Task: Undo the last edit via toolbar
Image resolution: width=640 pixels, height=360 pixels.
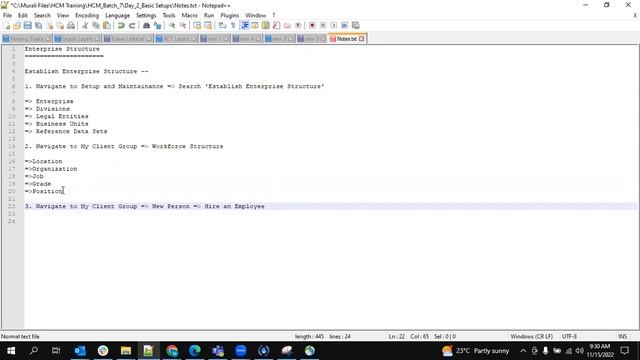Action: point(121,25)
